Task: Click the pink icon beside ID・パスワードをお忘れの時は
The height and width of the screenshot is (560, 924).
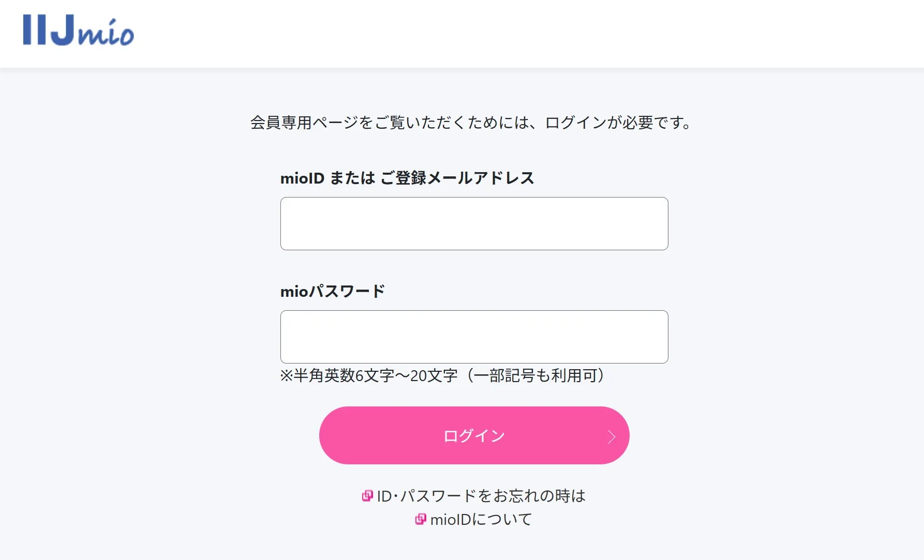Action: click(x=367, y=496)
